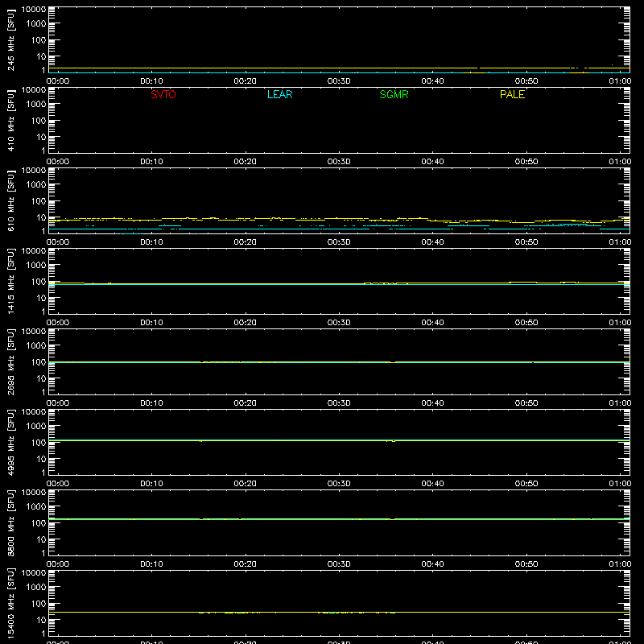Select the 8800 MHz [SFU] axis label

(10, 522)
